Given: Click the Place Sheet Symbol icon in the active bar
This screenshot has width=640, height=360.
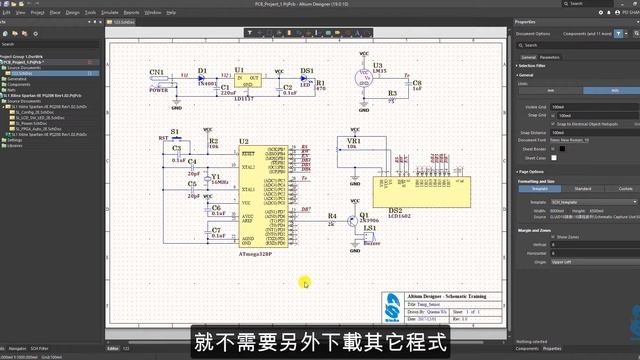Looking at the screenshot, I should 328,33.
